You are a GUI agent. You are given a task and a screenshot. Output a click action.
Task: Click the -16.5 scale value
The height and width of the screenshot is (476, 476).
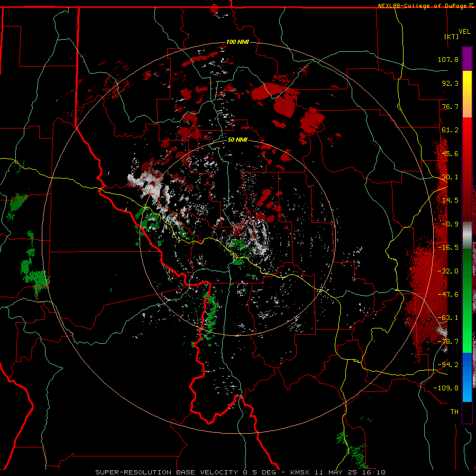point(448,248)
